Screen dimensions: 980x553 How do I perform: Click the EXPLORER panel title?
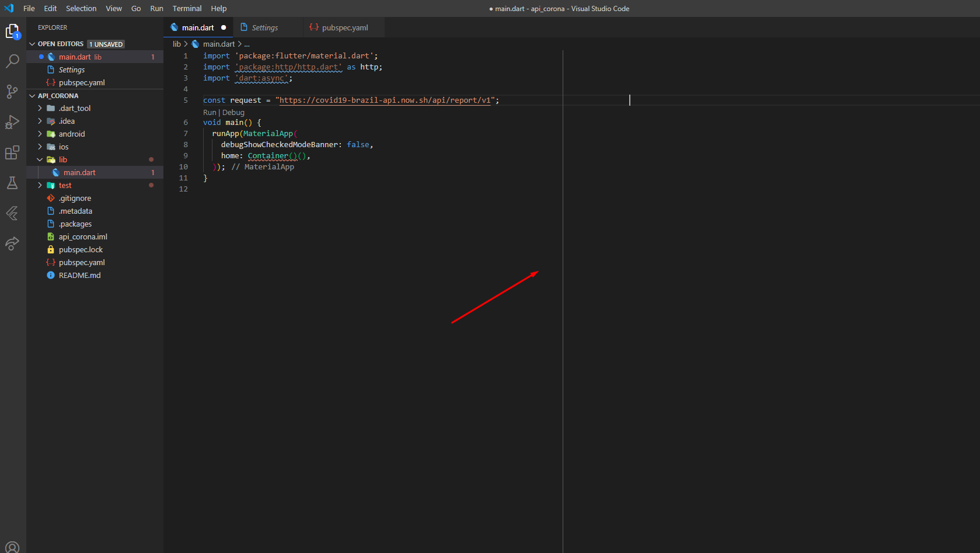click(53, 27)
